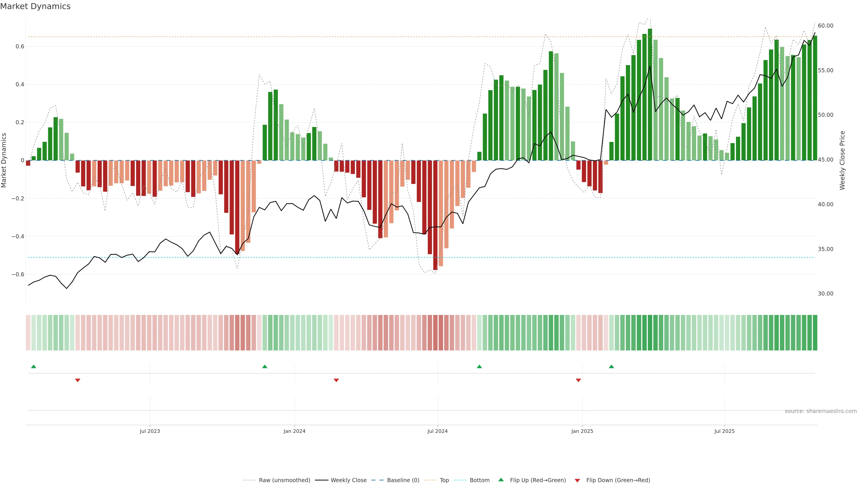Screen dimensions: 868x488
Task: Click the Flip Up marker before Jan 2024
Action: [264, 366]
